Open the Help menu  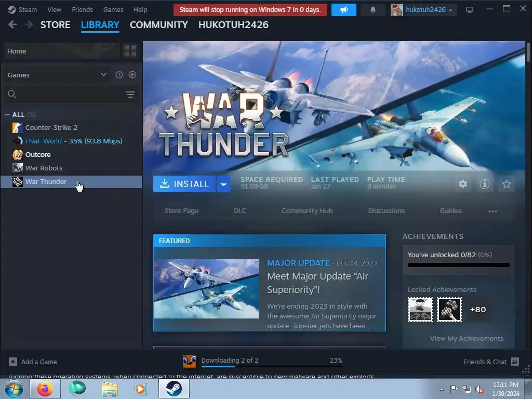[x=140, y=9]
